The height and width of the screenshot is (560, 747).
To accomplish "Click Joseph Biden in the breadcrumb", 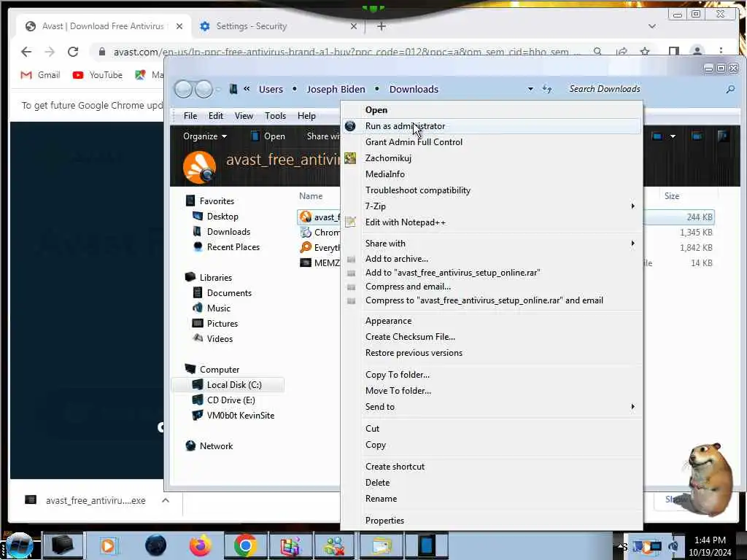I will (x=336, y=89).
